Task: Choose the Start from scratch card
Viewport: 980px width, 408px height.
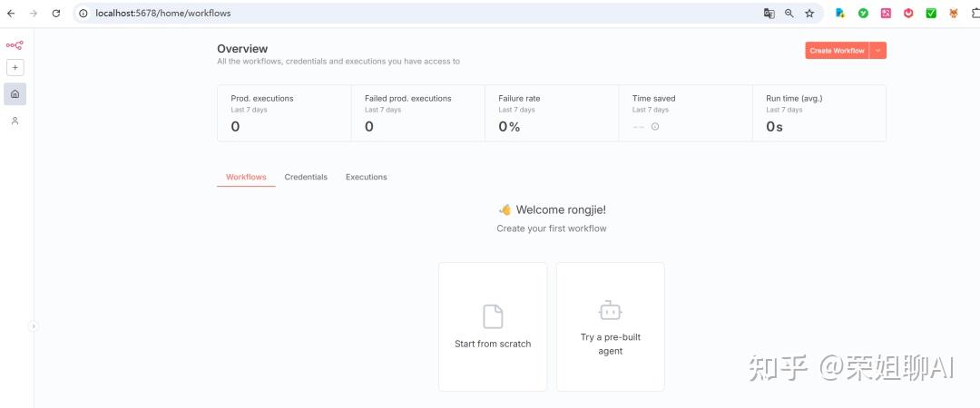Action: [493, 326]
